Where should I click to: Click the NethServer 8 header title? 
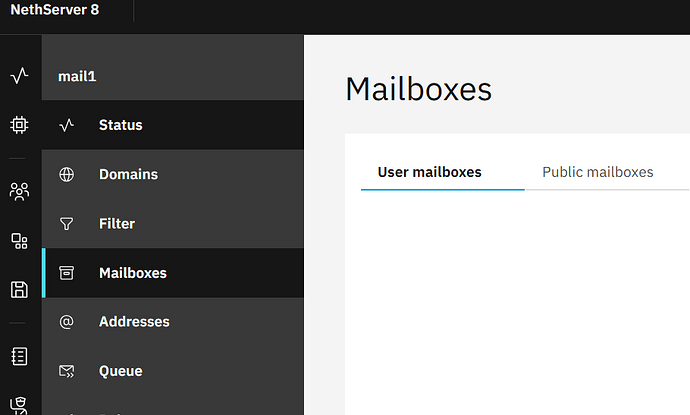pos(61,11)
